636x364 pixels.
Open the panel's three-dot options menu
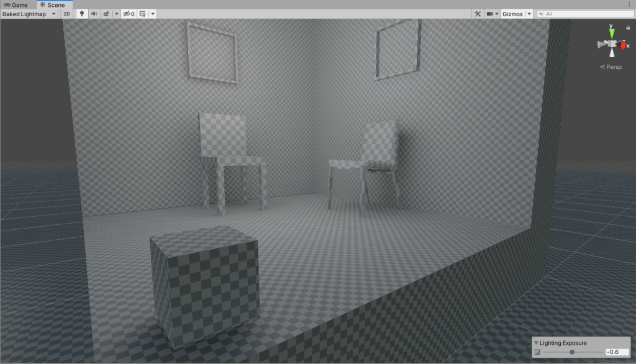pyautogui.click(x=630, y=4)
